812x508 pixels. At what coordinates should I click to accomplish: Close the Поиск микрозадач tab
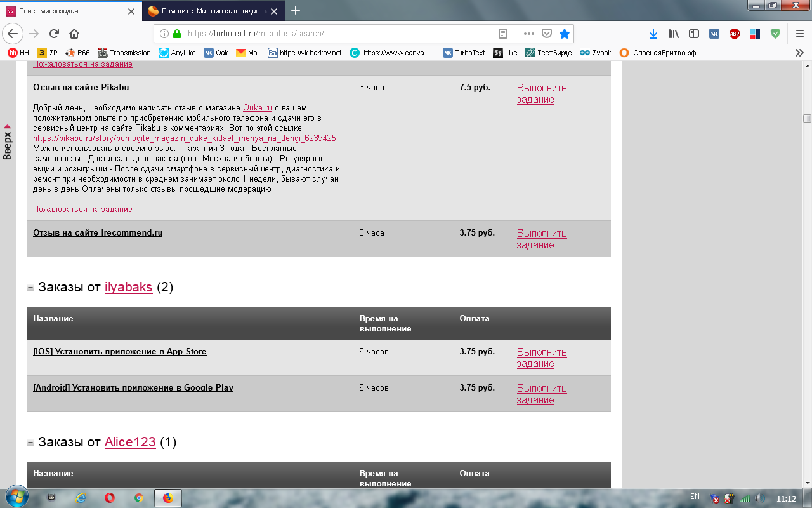point(131,11)
